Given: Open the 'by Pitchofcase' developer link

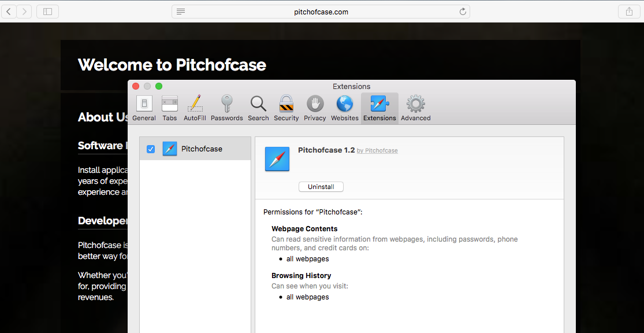Looking at the screenshot, I should 377,151.
